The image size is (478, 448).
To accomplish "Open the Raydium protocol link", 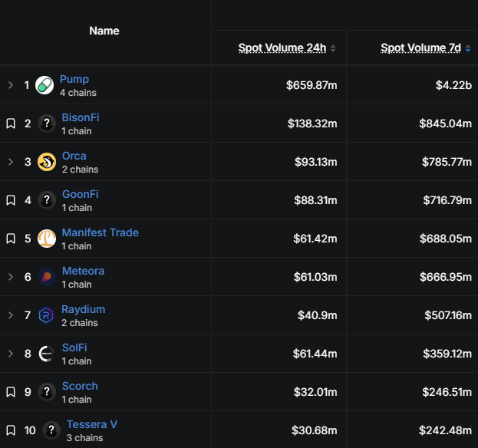I will 84,309.
